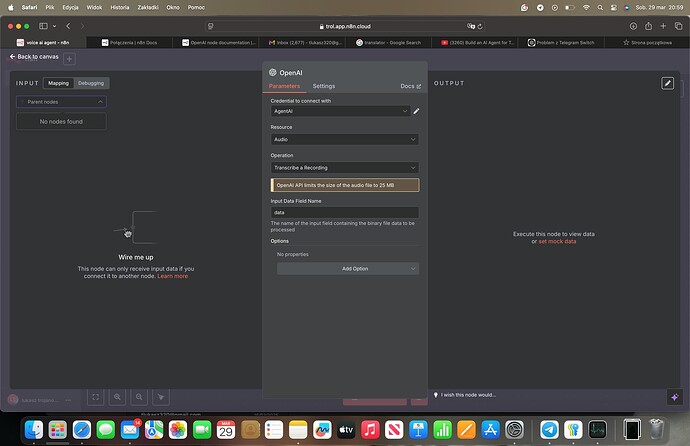
Task: Switch to Problem z Telegram Switch tab
Action: (561, 43)
